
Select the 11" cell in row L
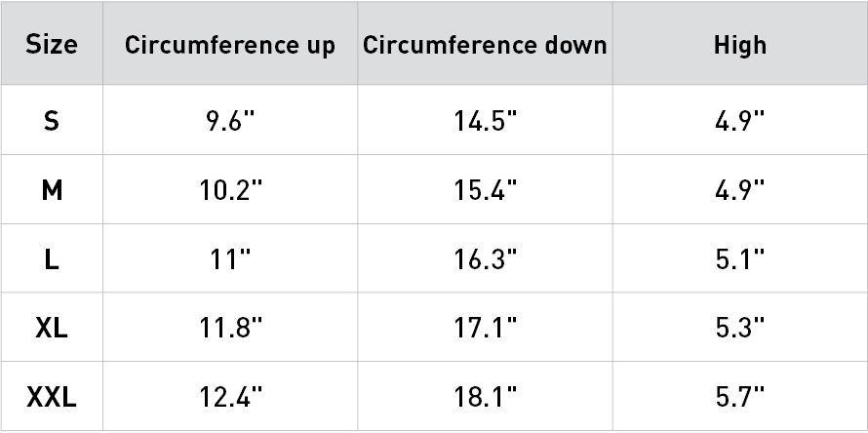[230, 259]
